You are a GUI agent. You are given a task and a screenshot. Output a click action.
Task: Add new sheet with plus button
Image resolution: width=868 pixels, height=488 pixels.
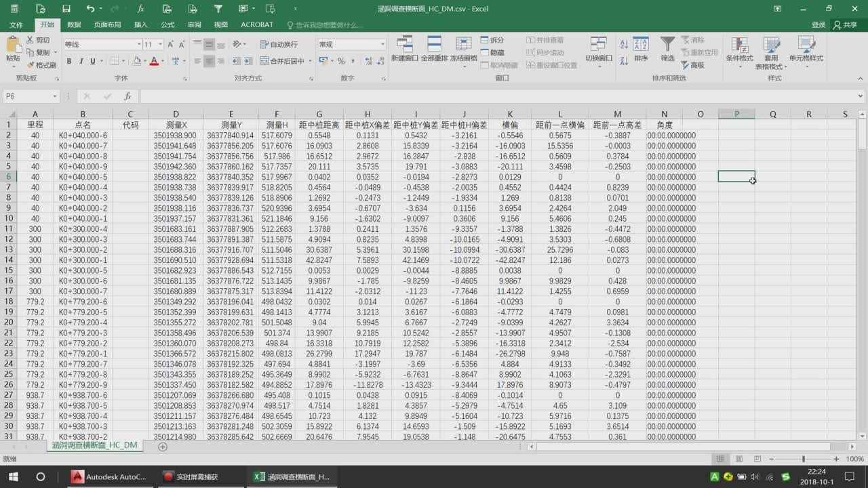[x=162, y=447]
